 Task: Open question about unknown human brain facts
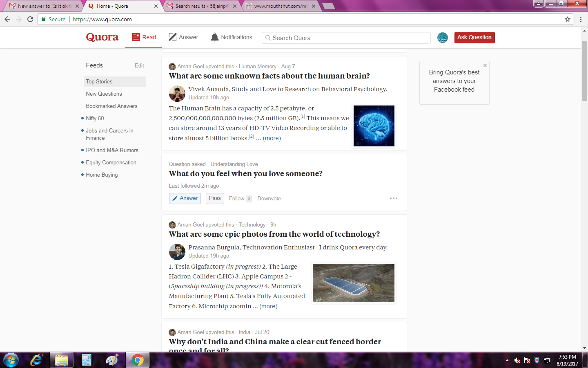269,76
